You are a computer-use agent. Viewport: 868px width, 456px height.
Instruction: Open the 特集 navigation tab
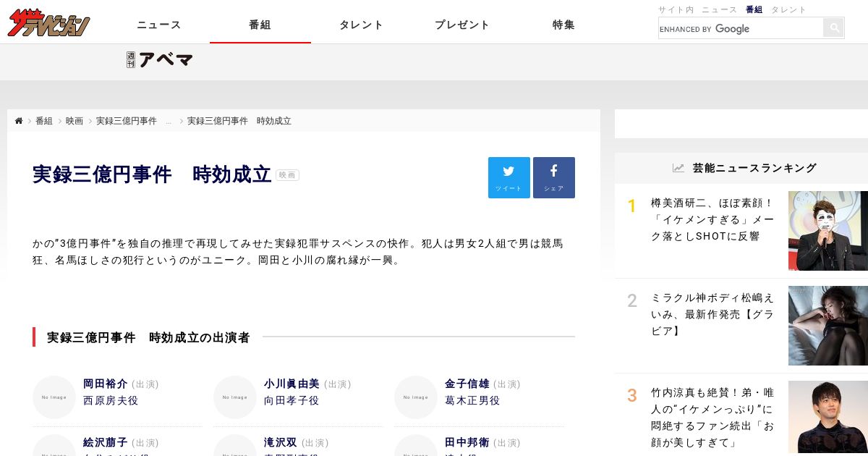pos(563,25)
